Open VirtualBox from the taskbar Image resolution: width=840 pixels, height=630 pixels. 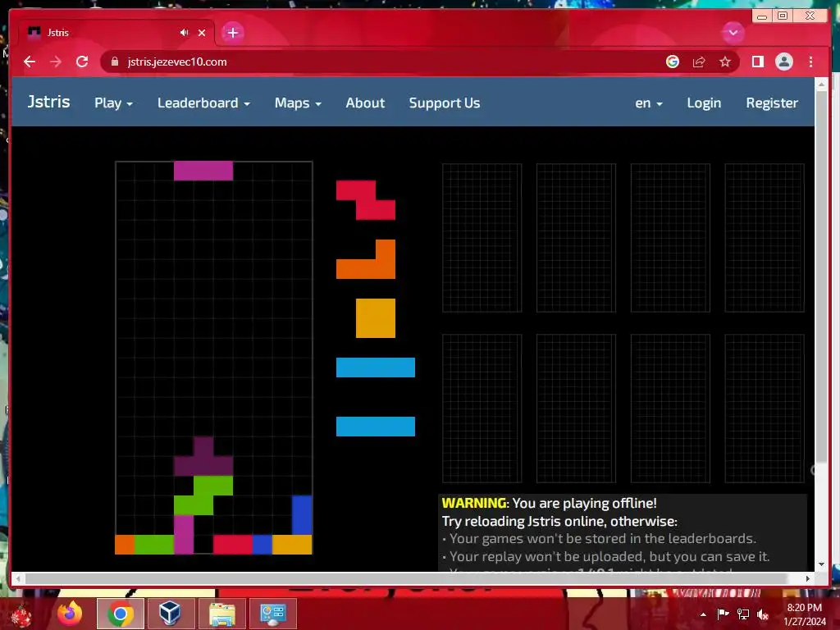[170, 614]
